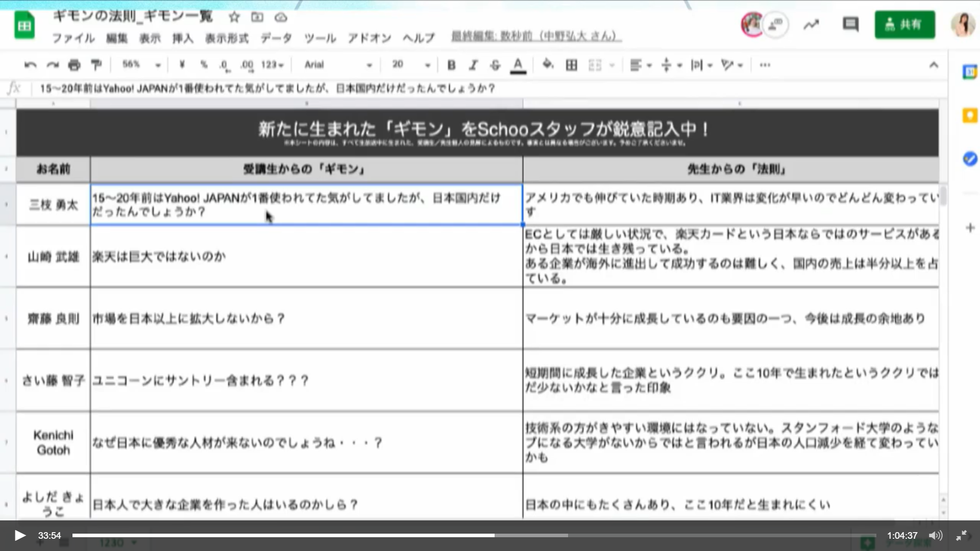Play the video
This screenshot has height=551, width=980.
pyautogui.click(x=19, y=535)
